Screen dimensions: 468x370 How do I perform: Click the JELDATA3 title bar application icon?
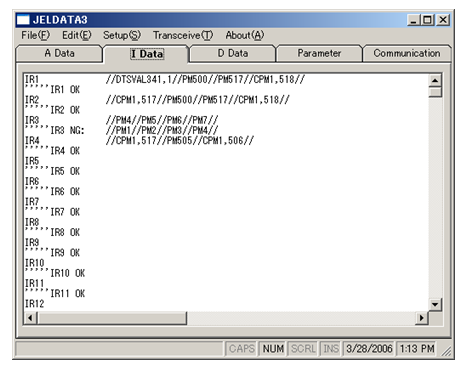[23, 20]
